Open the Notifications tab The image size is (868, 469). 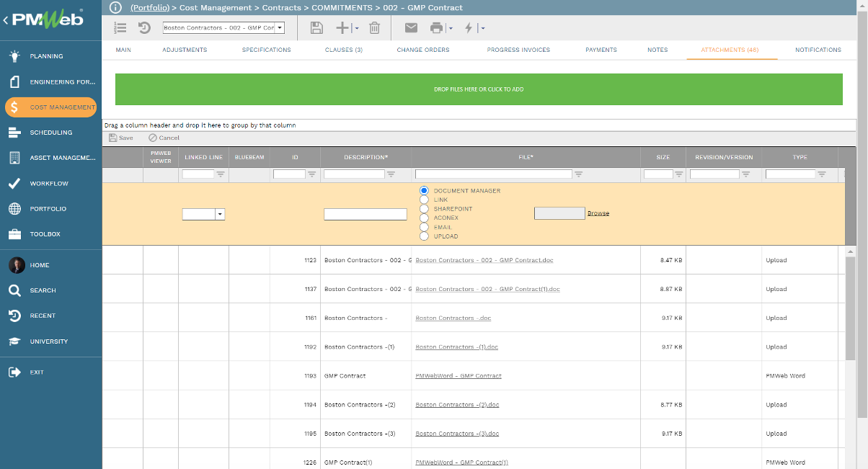pos(818,50)
